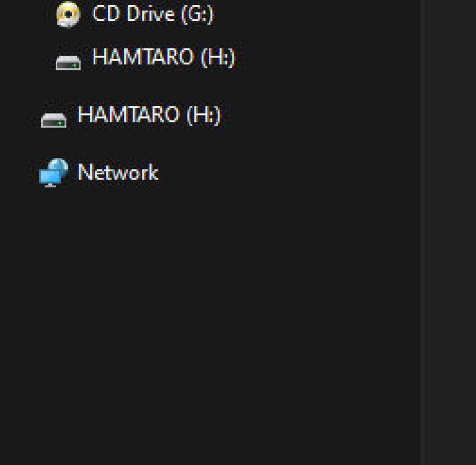This screenshot has width=476, height=465.
Task: Click the blue Network computer icon
Action: tap(53, 173)
